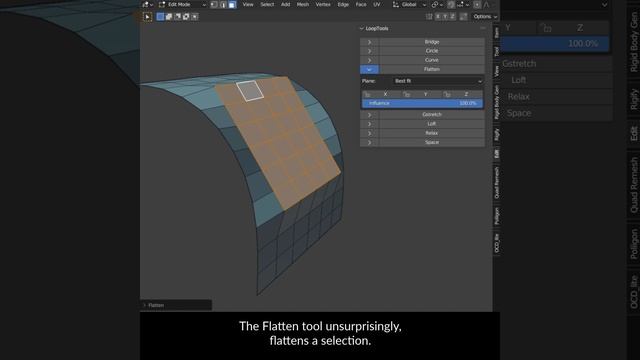Run the Flatten tool
This screenshot has width=640, height=360.
[432, 69]
